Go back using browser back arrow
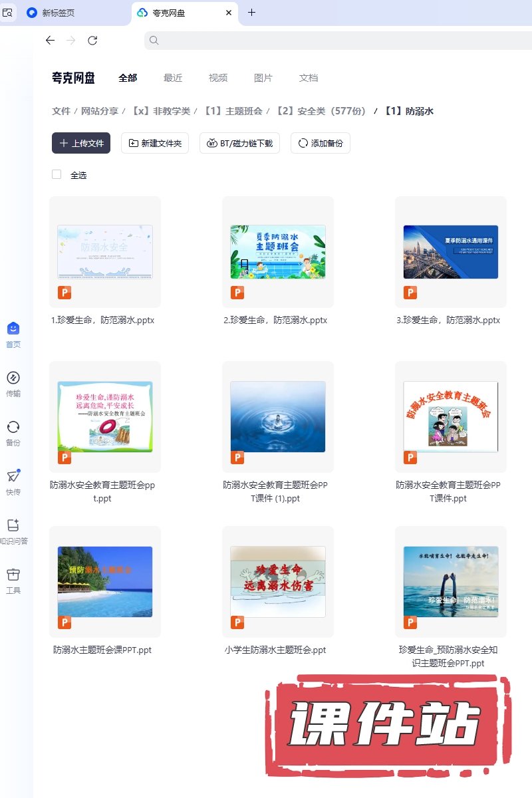Screen dimensions: 532x798 point(50,41)
